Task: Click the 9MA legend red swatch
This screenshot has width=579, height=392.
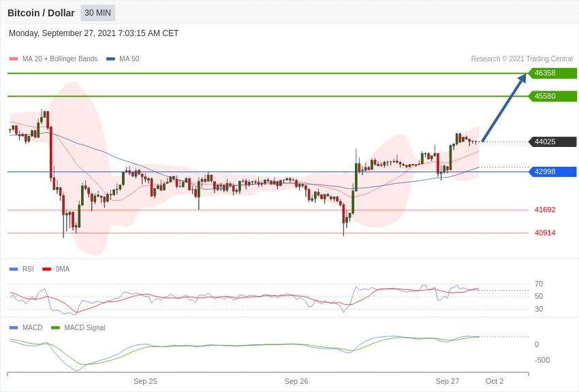Action: (x=47, y=269)
